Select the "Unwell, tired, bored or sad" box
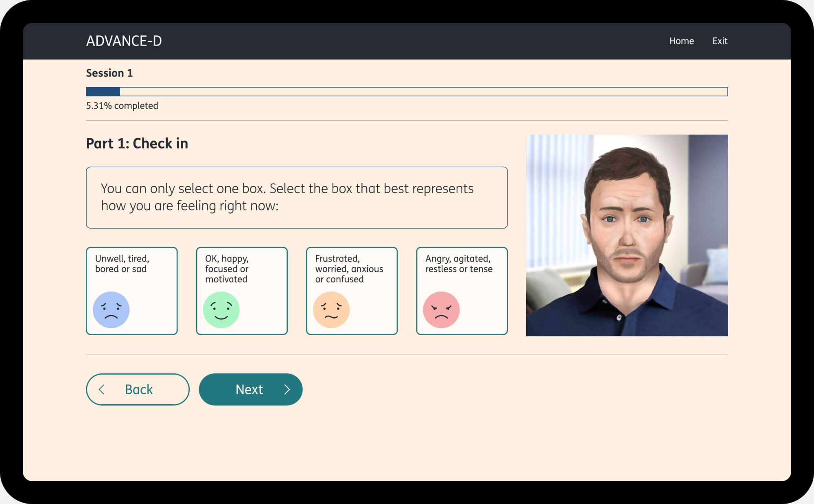 pos(132,291)
